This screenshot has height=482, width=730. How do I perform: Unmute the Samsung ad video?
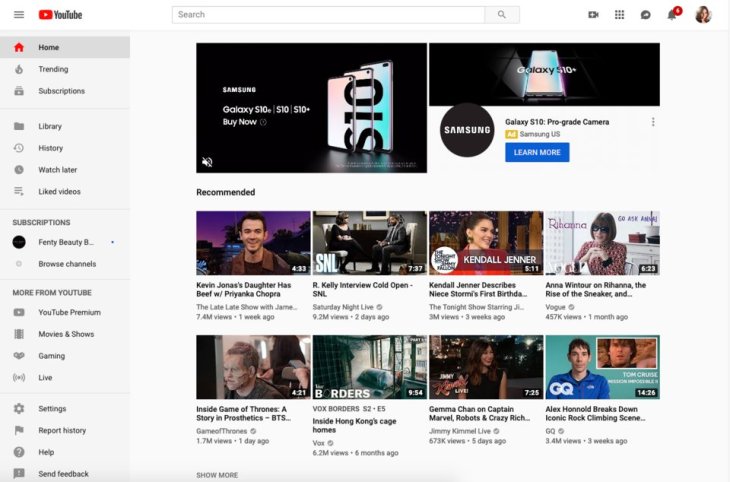click(x=207, y=162)
